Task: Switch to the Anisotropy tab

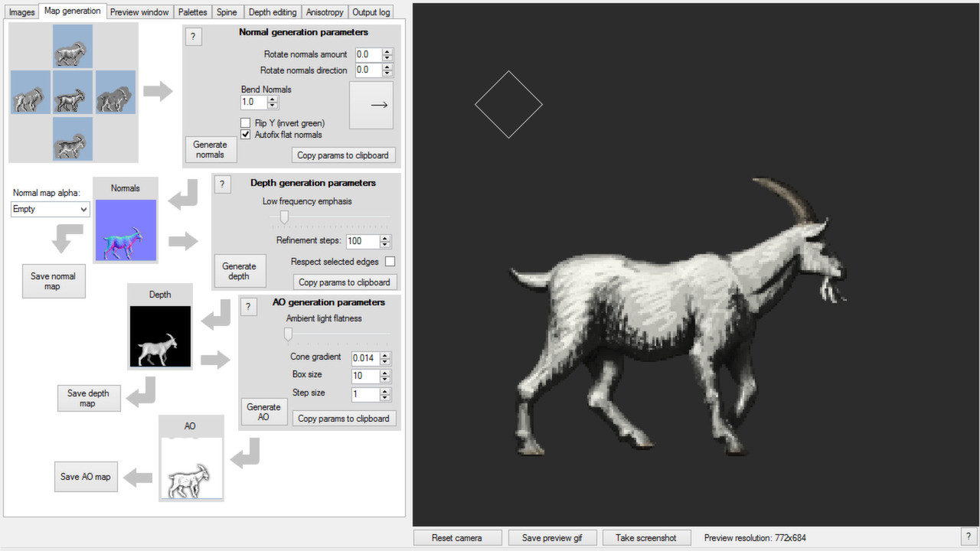Action: pyautogui.click(x=324, y=11)
